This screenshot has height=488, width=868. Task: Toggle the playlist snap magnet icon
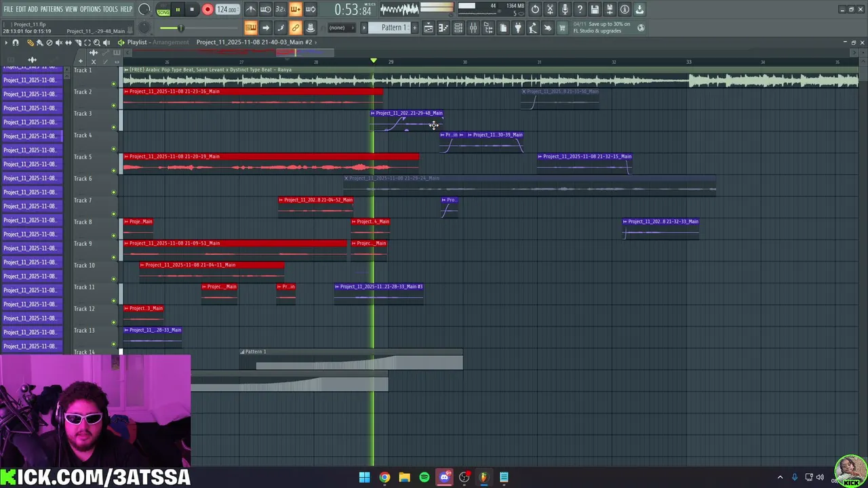pos(16,43)
